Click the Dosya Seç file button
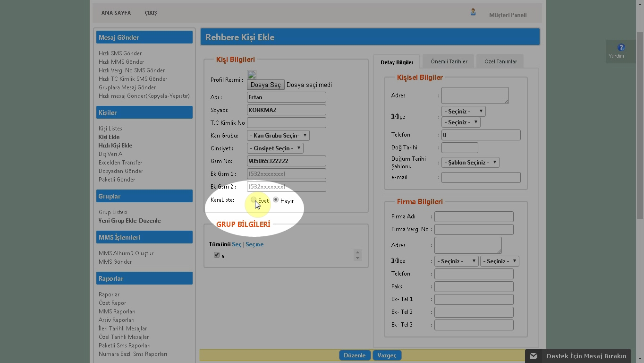Image resolution: width=644 pixels, height=363 pixels. point(265,85)
